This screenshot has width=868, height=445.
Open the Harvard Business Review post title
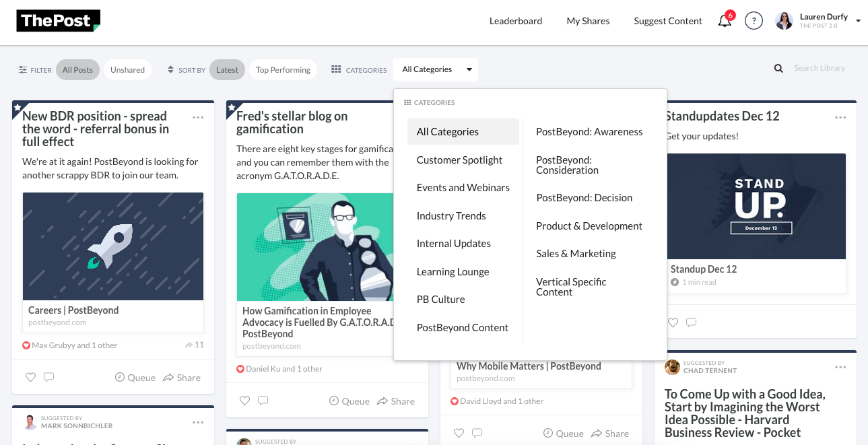click(745, 413)
